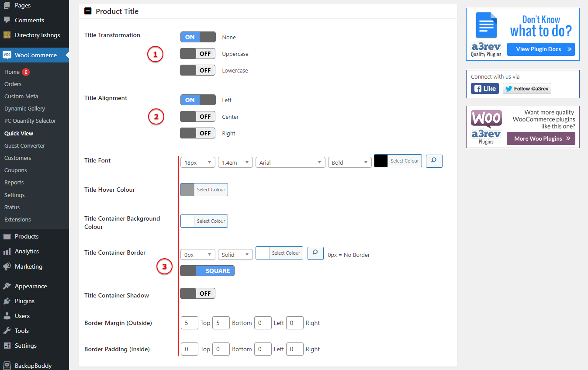
Task: Click the Twitter Follow @a3rev button
Action: 526,89
